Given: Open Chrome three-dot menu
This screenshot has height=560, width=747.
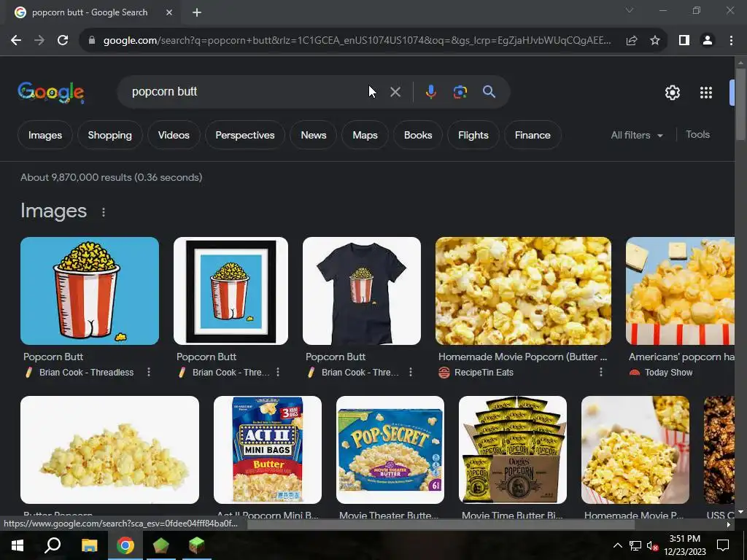Looking at the screenshot, I should [x=731, y=41].
